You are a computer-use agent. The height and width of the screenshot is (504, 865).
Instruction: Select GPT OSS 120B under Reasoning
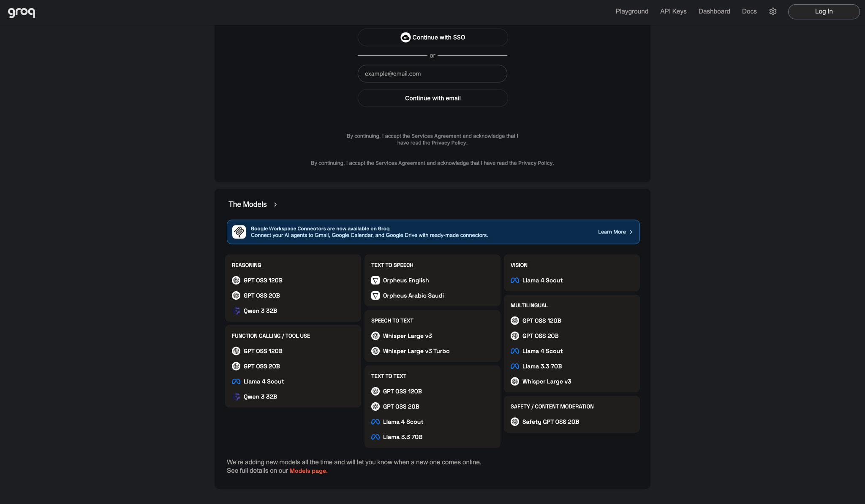263,280
